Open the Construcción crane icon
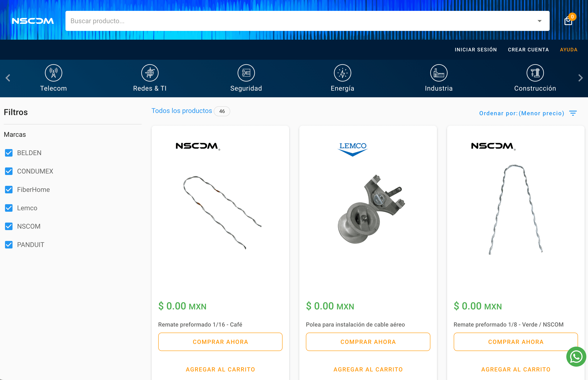The height and width of the screenshot is (380, 588). tap(535, 73)
